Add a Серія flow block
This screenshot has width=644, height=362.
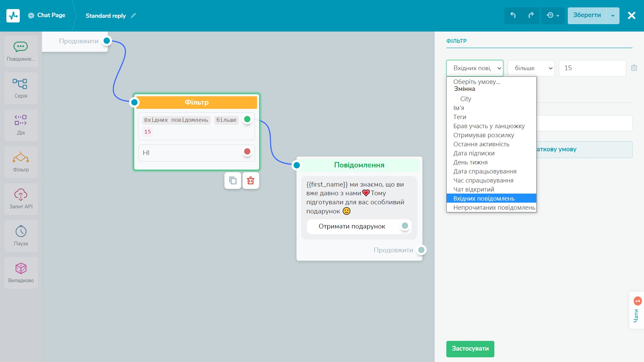coord(21,88)
